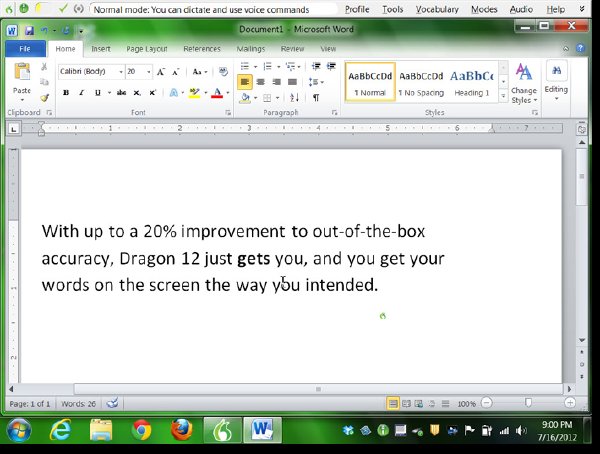Switch to the Insert tab
Viewport: 600px width, 454px height.
(101, 49)
